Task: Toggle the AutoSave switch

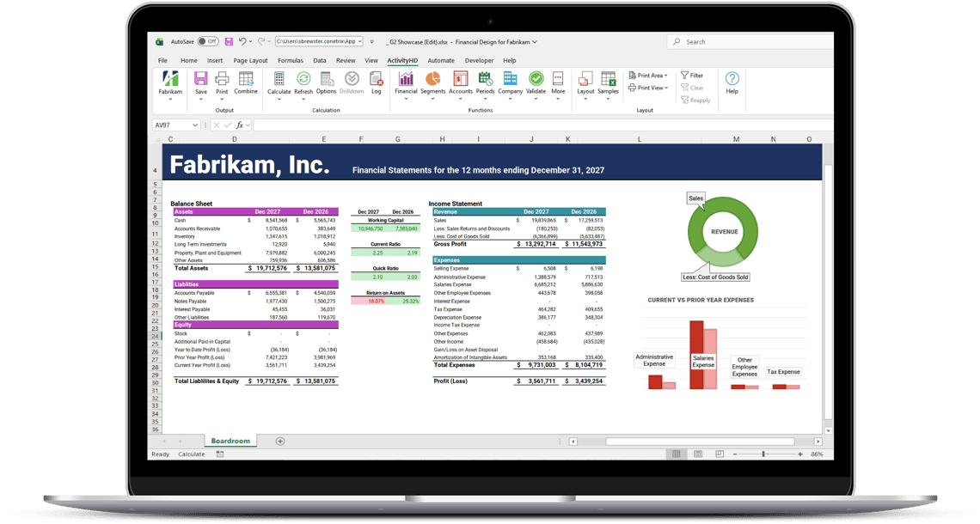Action: pyautogui.click(x=208, y=42)
